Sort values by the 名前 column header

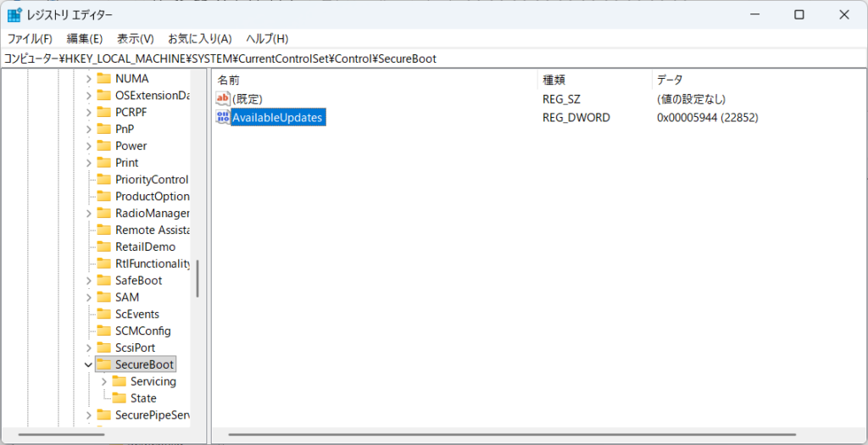click(x=229, y=80)
